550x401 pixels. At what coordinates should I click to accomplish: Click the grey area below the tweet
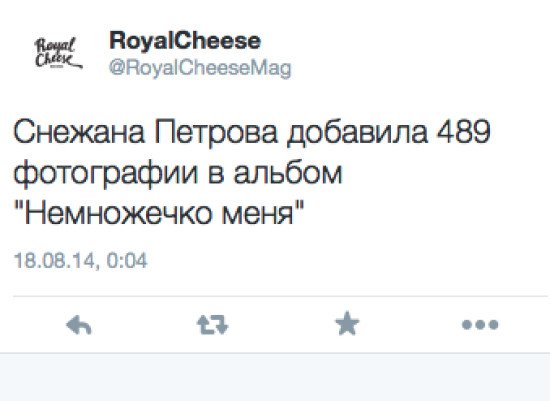[275, 377]
